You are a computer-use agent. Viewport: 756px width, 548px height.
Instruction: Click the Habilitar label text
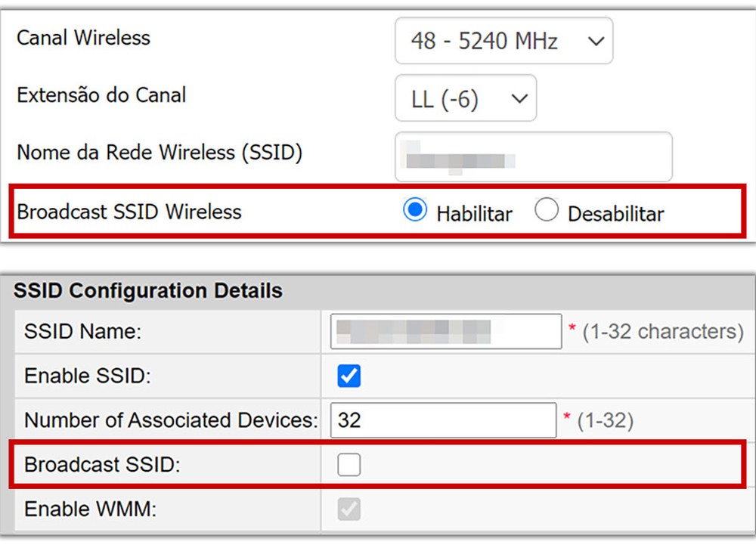tap(474, 214)
